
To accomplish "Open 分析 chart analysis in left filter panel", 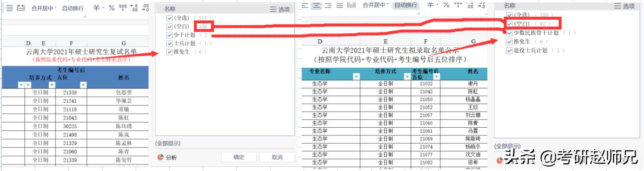I will coord(168,157).
